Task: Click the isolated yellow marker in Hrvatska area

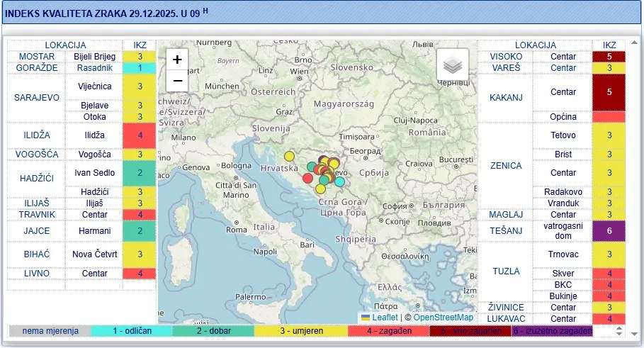Action: coord(289,156)
